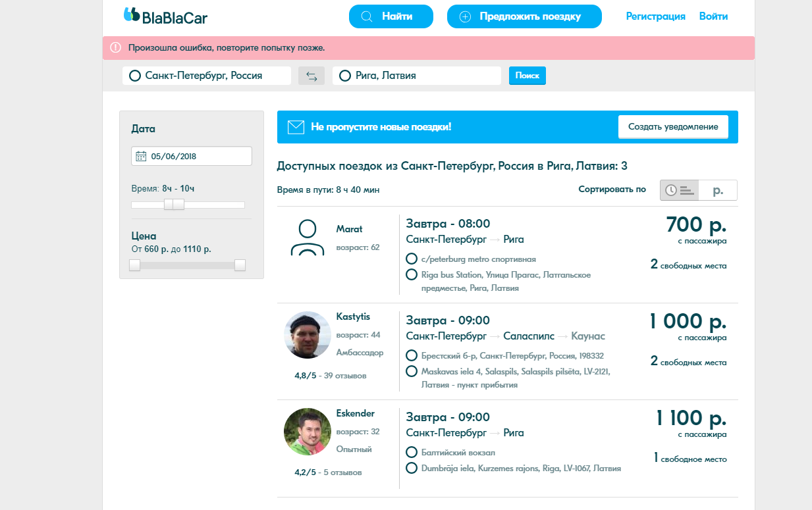812x510 pixels.
Task: Click route Санкт-Петербург → Саласпилс → Каунас
Action: [506, 336]
